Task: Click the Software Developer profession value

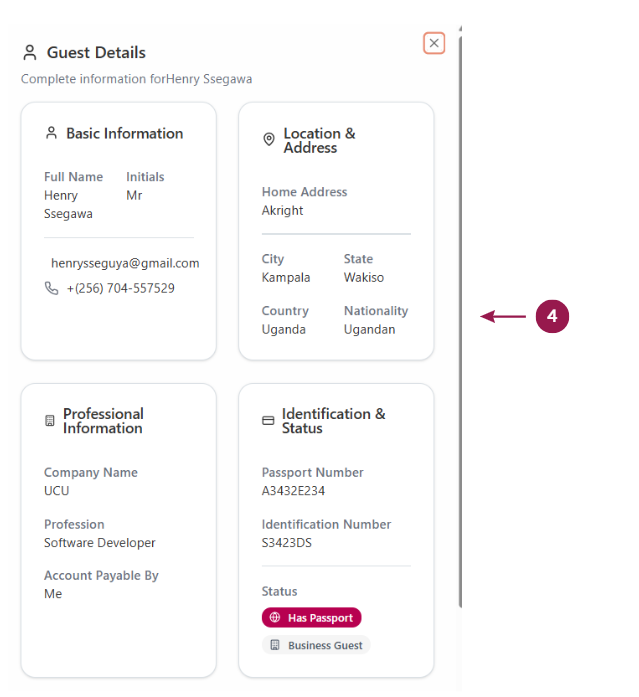Action: (x=100, y=543)
